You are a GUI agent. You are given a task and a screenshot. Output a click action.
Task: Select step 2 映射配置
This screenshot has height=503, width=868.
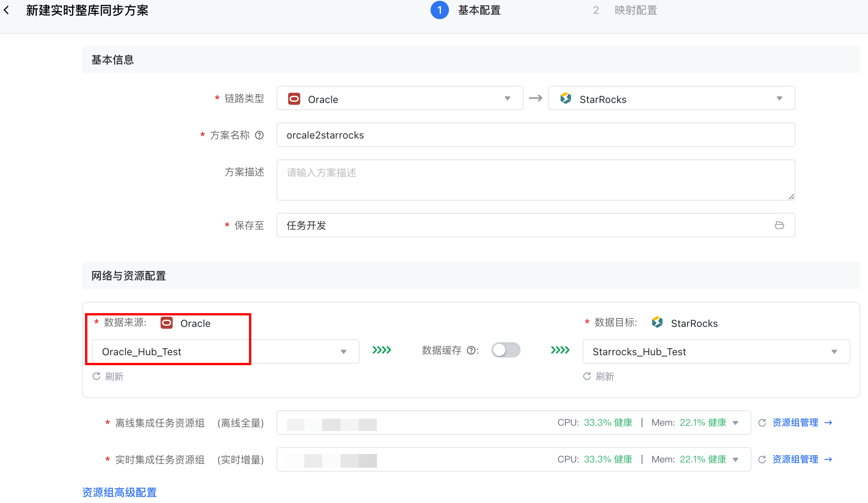coord(624,10)
